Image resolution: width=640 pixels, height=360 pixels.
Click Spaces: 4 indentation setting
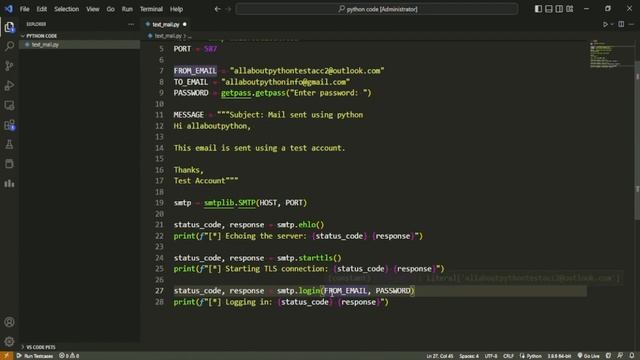pos(469,356)
